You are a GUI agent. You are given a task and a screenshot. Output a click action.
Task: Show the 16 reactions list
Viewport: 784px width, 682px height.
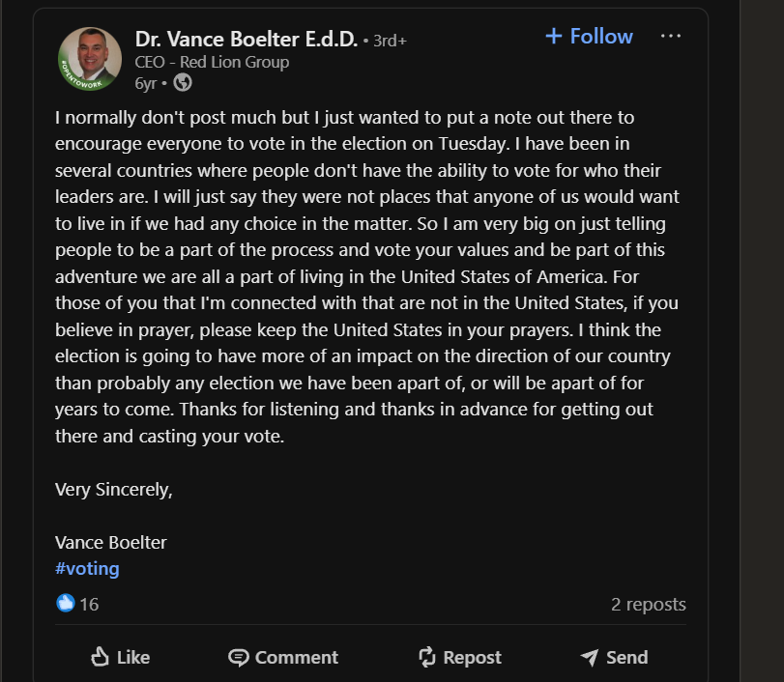(89, 604)
